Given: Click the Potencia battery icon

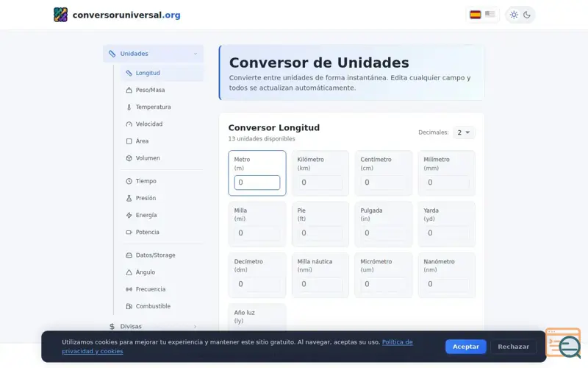Looking at the screenshot, I should pos(129,232).
